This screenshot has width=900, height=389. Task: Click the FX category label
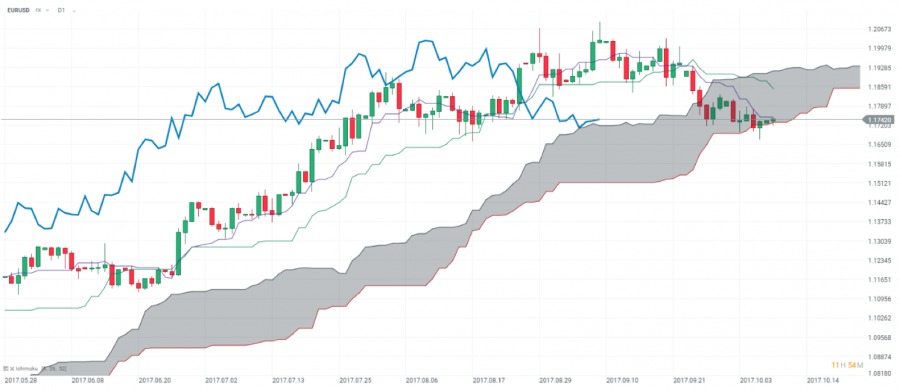point(38,10)
